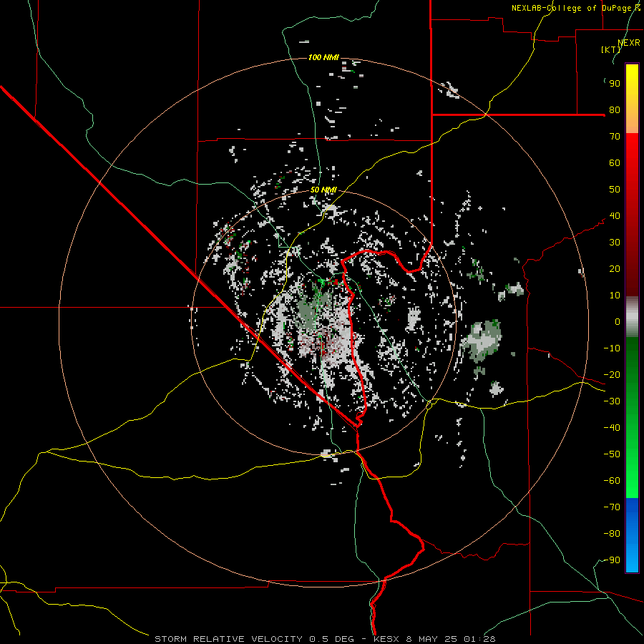Click the 70 value on velocity scale
The image size is (644, 644).
coord(615,137)
